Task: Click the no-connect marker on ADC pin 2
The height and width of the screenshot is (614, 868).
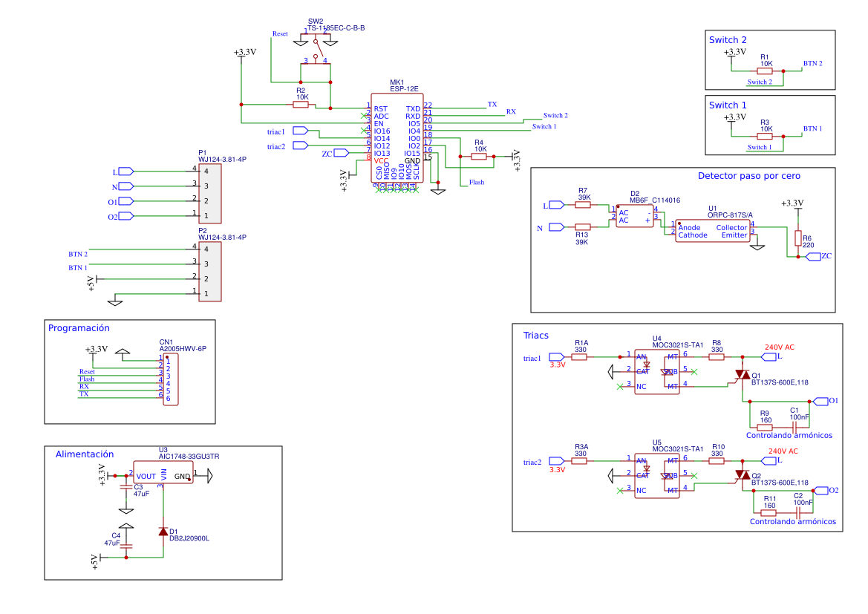Action: pos(365,116)
